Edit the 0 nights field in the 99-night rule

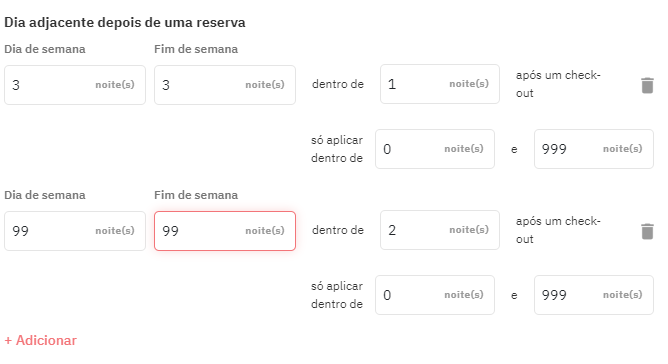point(435,295)
